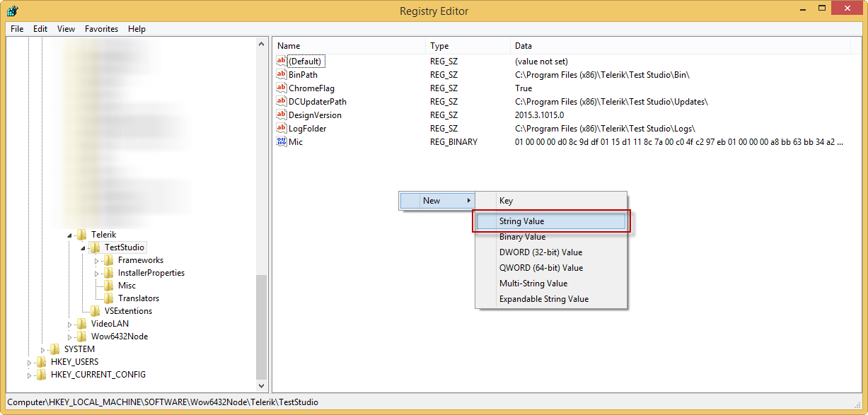This screenshot has height=415, width=868.
Task: Expand the Wow6432Node key
Action: pos(70,337)
